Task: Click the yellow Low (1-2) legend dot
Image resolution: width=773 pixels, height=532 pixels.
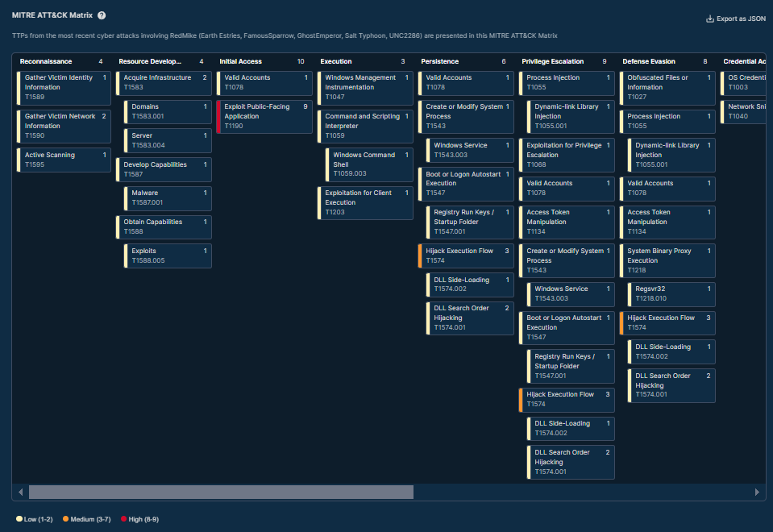Action: point(19,519)
